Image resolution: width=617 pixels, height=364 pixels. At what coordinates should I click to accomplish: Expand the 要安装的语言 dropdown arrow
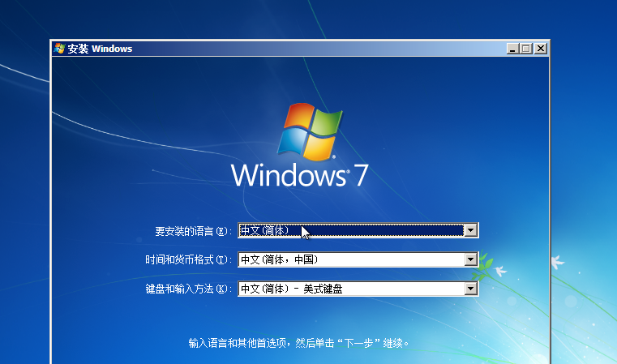470,230
